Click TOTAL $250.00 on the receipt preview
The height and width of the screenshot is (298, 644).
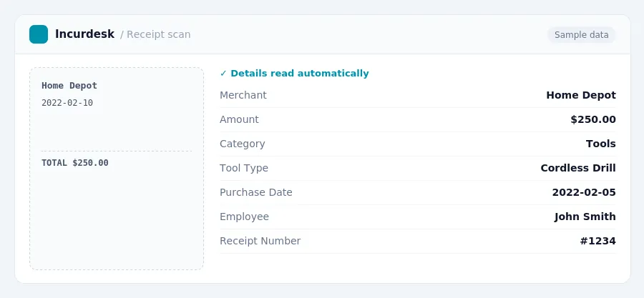coord(75,163)
